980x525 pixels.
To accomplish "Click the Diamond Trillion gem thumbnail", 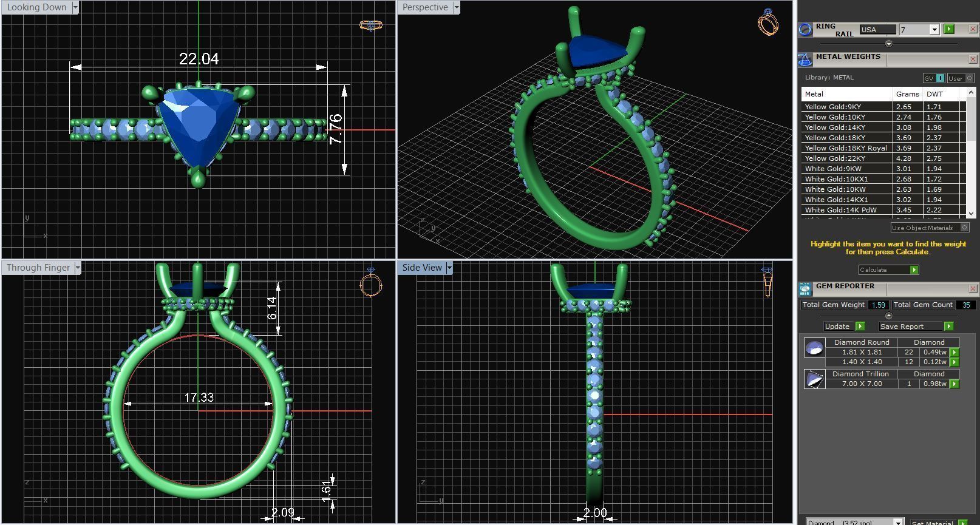I will [814, 379].
